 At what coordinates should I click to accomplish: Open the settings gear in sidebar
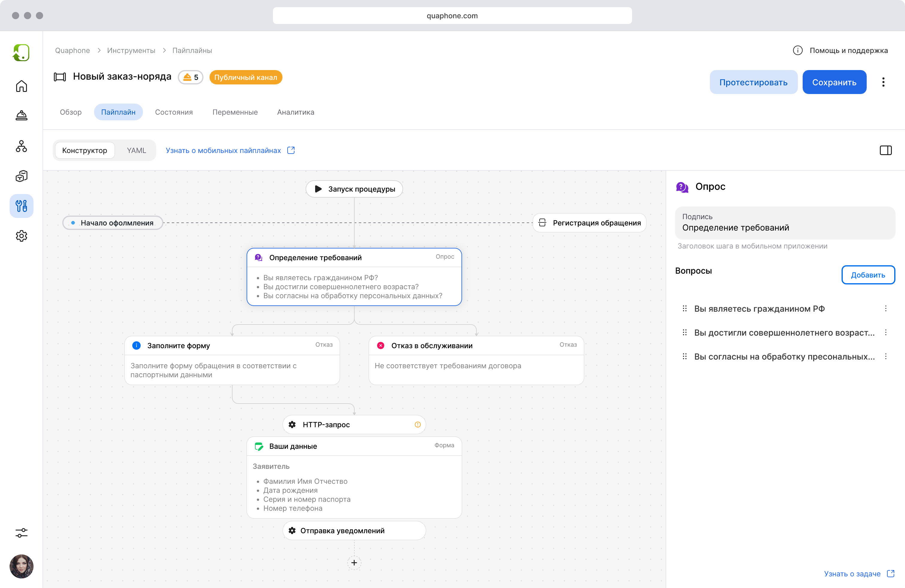pyautogui.click(x=21, y=236)
